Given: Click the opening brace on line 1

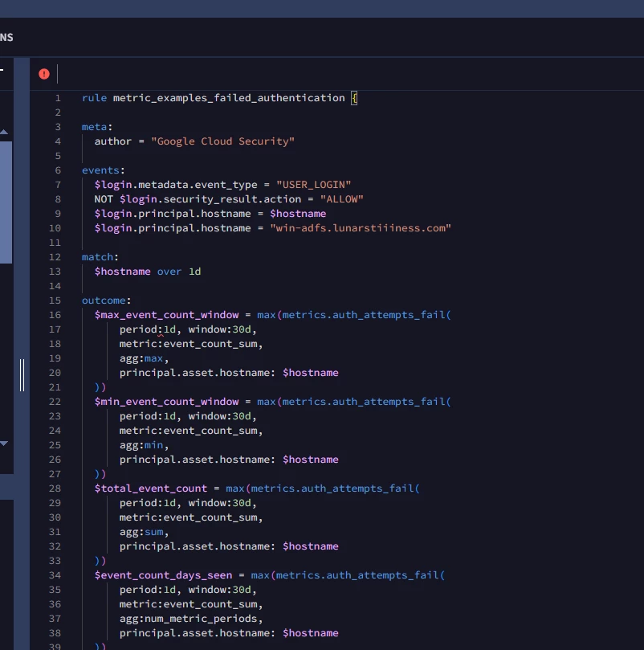Looking at the screenshot, I should tap(354, 98).
